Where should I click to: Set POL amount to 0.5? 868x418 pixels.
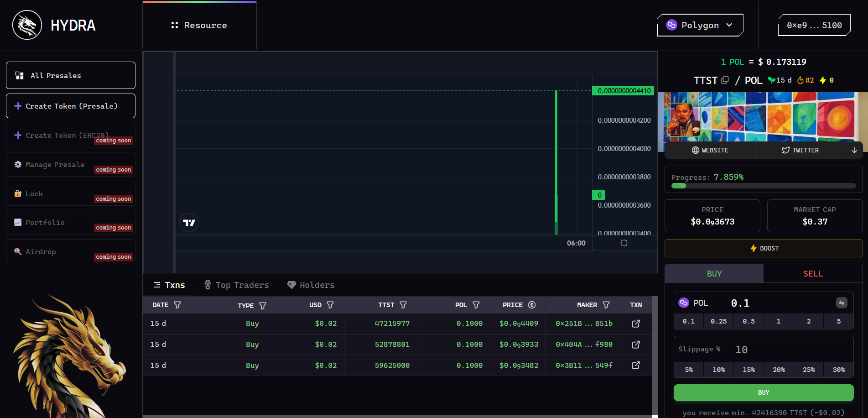(x=748, y=321)
